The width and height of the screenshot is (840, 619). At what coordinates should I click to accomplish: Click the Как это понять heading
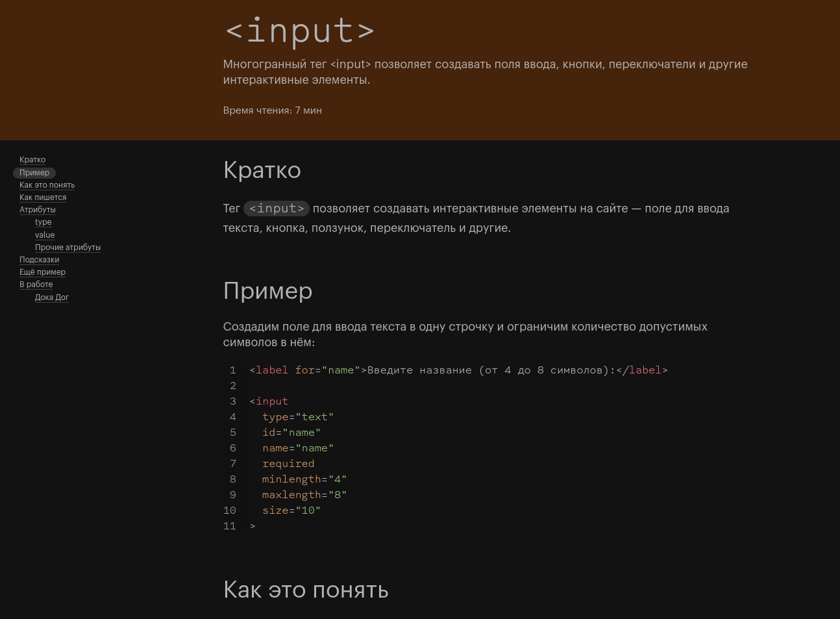tap(306, 590)
